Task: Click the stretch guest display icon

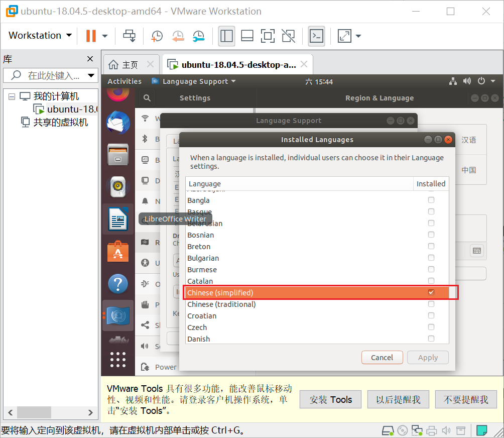Action: [344, 36]
